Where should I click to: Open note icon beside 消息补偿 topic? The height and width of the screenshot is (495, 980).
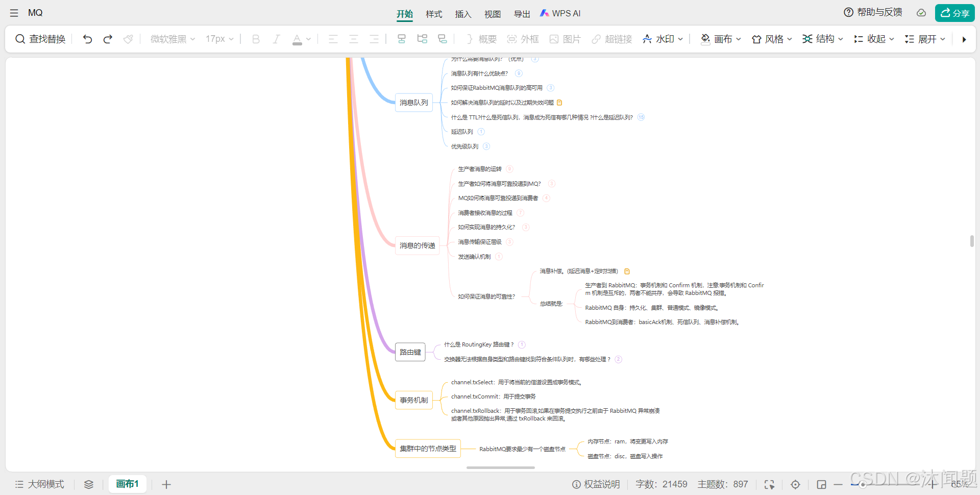(627, 271)
